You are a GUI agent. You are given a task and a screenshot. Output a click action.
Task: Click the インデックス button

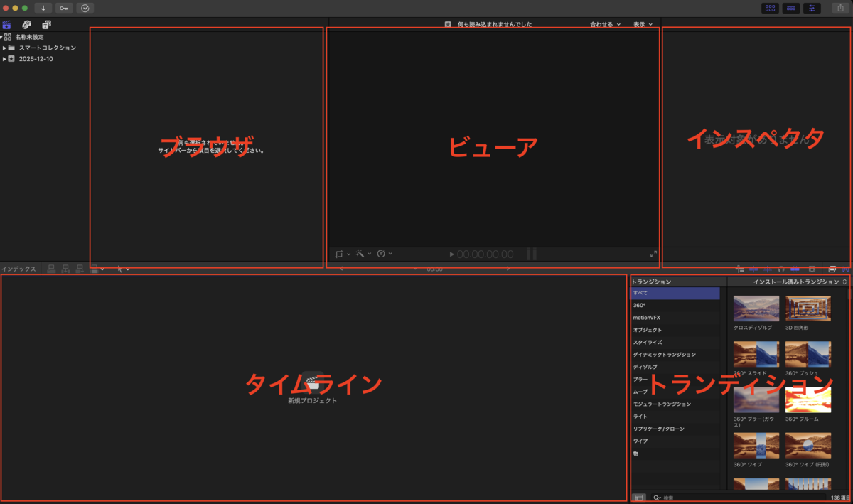pos(18,269)
